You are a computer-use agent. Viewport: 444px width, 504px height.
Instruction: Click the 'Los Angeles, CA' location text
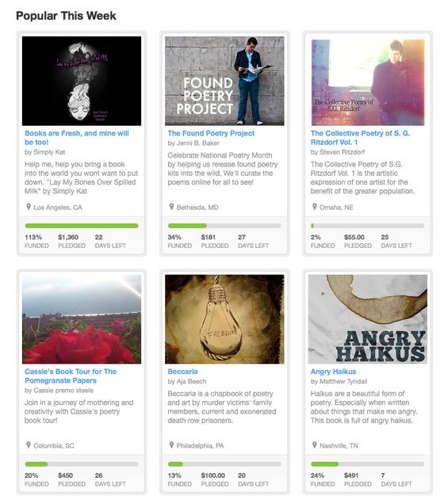pyautogui.click(x=58, y=208)
